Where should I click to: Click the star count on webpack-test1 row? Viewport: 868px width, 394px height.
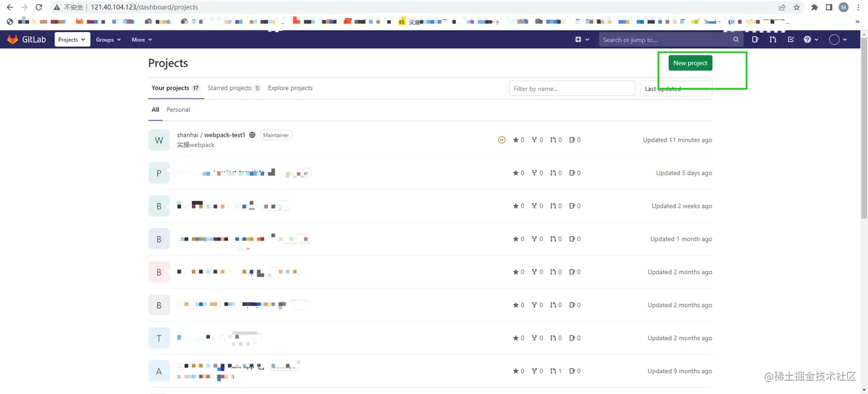point(518,140)
